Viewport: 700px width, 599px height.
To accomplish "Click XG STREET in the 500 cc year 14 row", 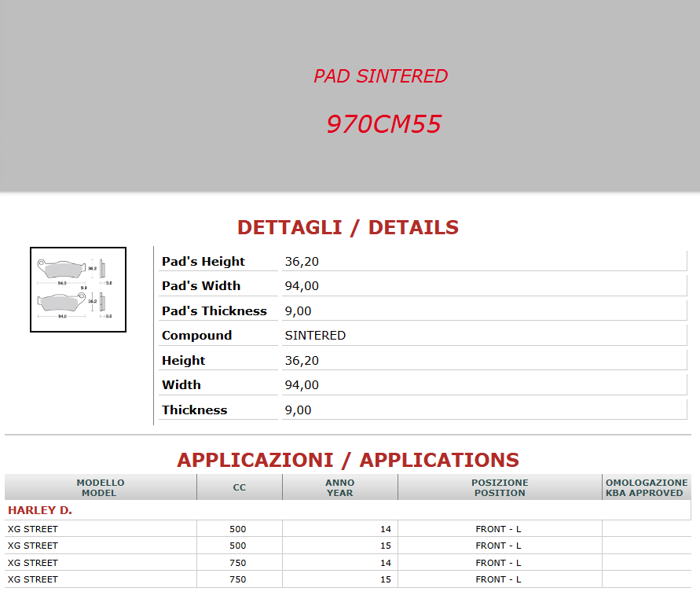I will pos(32,529).
